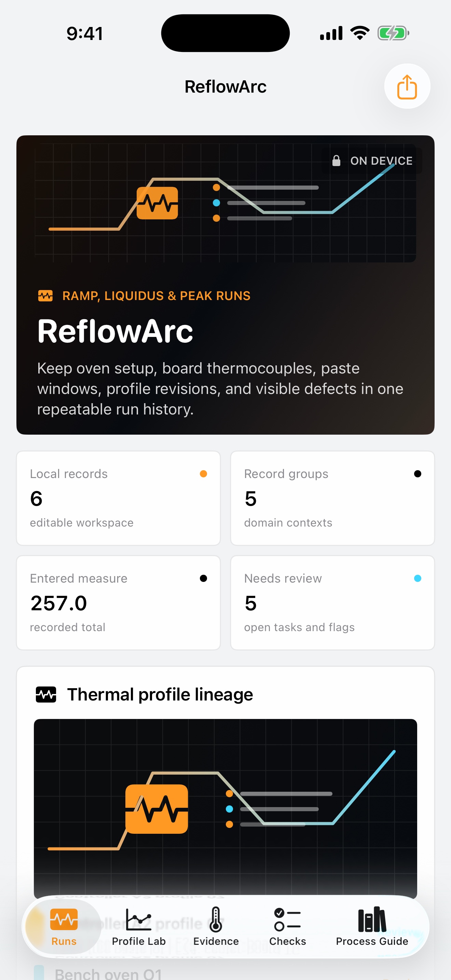The image size is (451, 980).
Task: Open the Process Guide tab
Action: (372, 927)
